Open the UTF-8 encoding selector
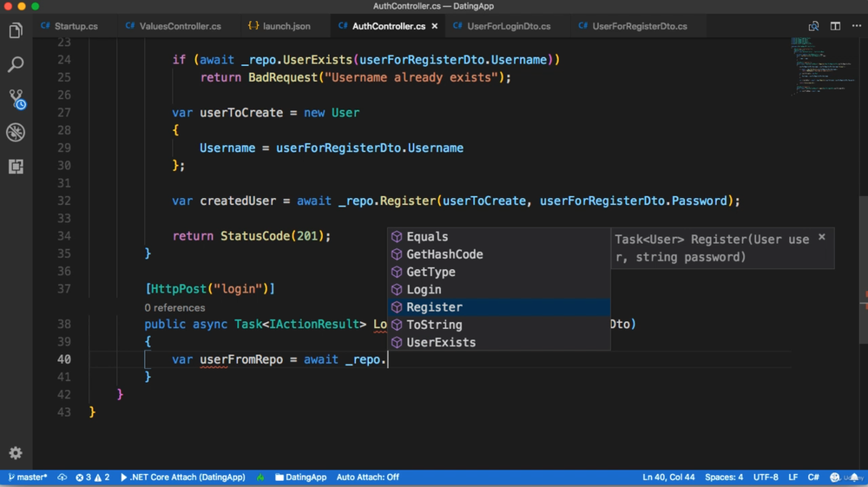 click(766, 477)
